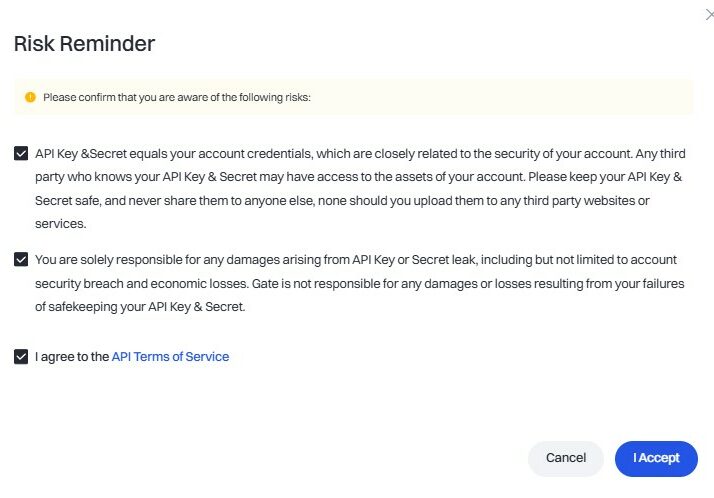
Task: Click the 'Please confirm that you are aware' notice text
Action: tap(177, 97)
